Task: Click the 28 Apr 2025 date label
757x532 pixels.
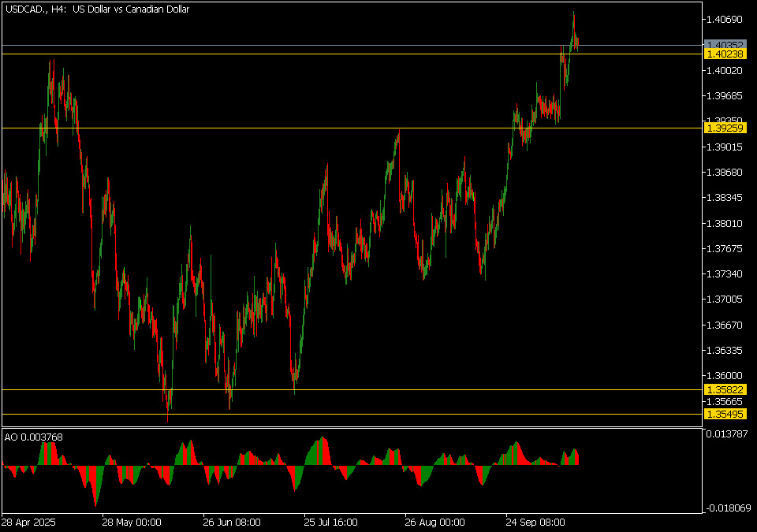Action: (x=29, y=522)
